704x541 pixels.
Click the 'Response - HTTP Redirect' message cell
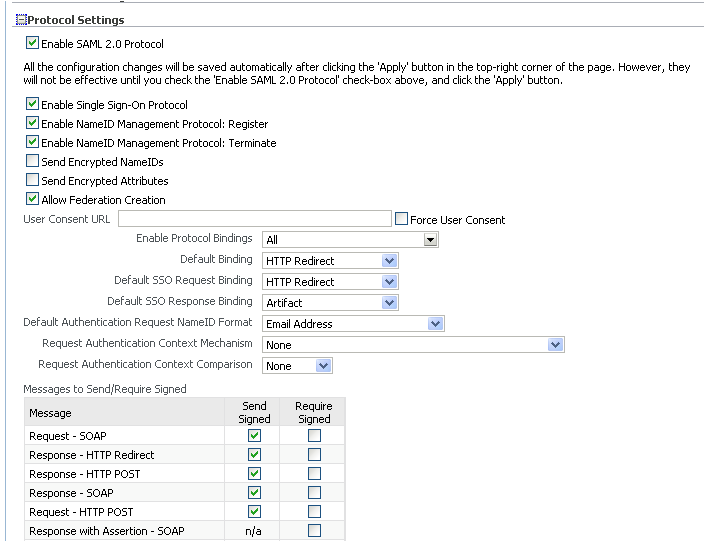124,455
